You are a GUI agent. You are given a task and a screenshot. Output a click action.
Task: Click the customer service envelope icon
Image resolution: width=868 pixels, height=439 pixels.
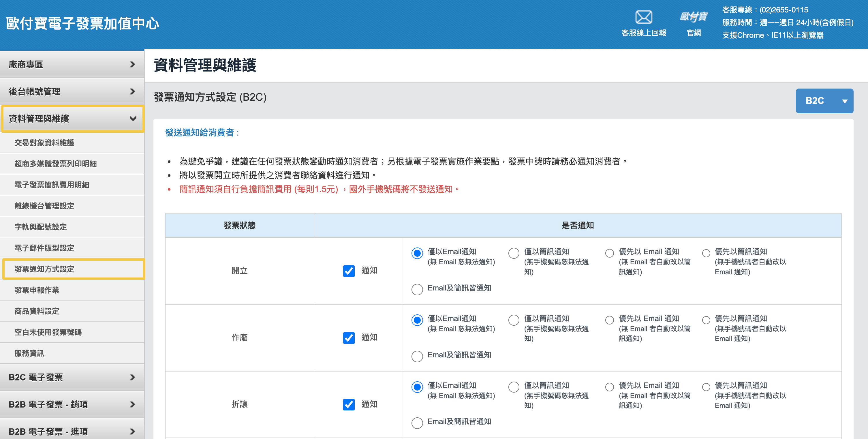644,17
